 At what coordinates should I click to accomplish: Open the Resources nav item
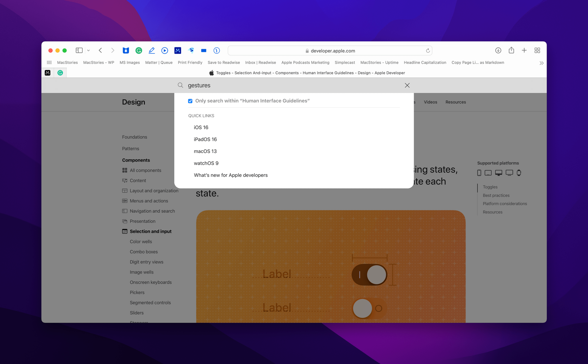point(456,102)
